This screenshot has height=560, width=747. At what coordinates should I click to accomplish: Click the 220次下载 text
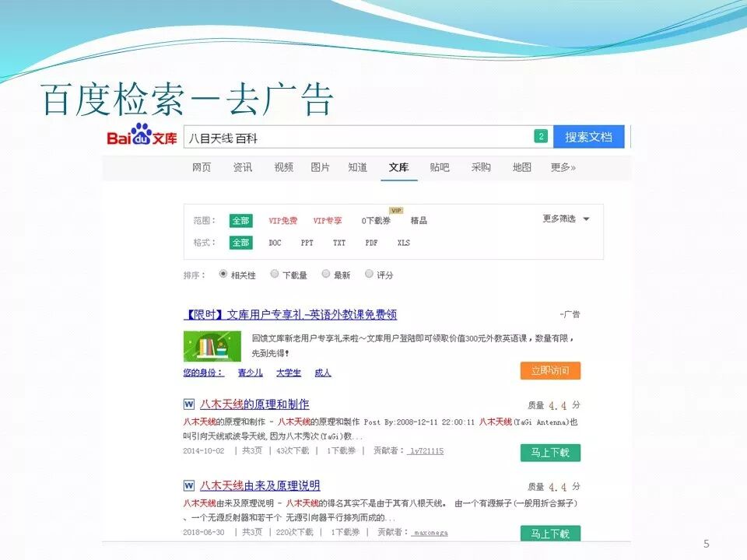pos(294,532)
